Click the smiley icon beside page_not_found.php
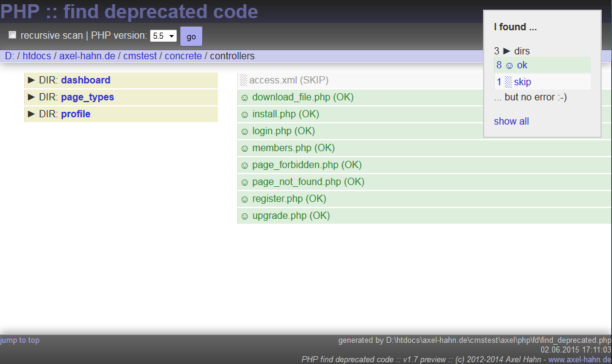 pyautogui.click(x=245, y=183)
